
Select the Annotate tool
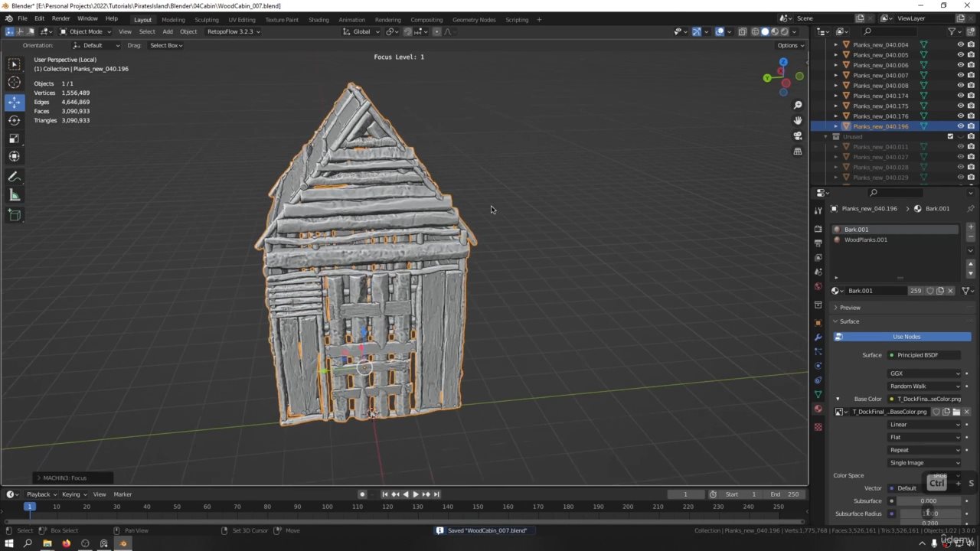tap(15, 177)
